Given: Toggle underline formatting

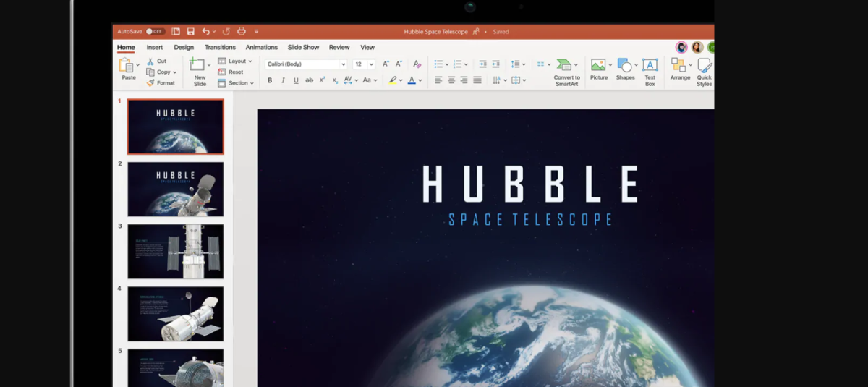Looking at the screenshot, I should 296,80.
